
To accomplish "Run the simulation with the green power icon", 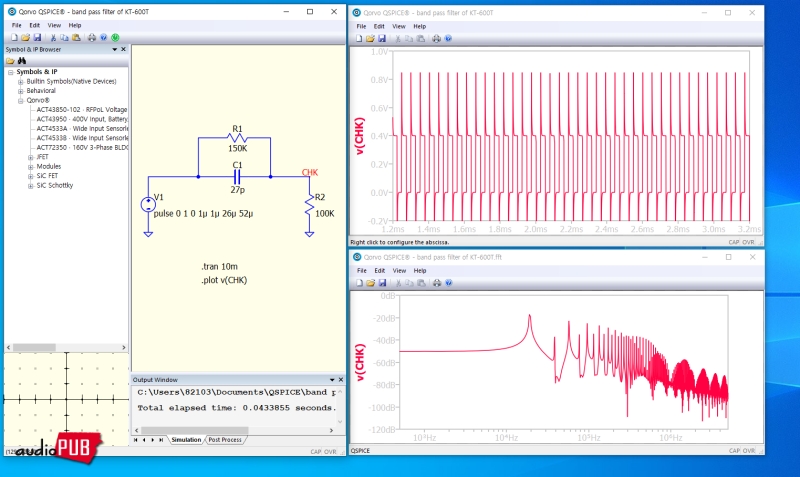I will click(115, 37).
